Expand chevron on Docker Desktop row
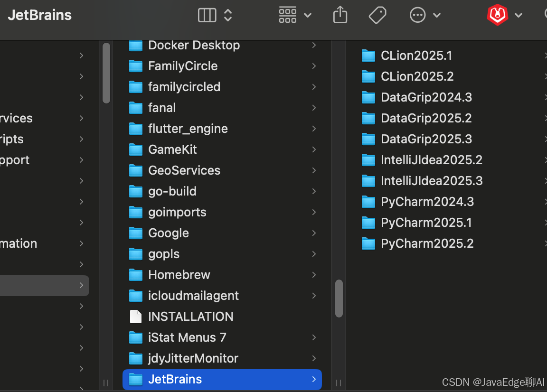Viewport: 547px width, 392px height. 314,46
